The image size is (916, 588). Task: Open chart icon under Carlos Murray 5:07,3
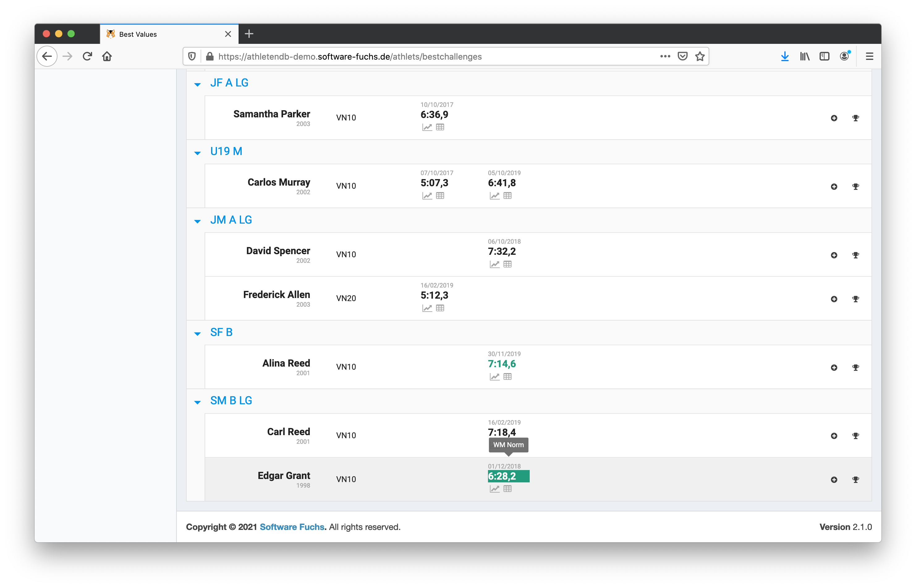coord(427,196)
